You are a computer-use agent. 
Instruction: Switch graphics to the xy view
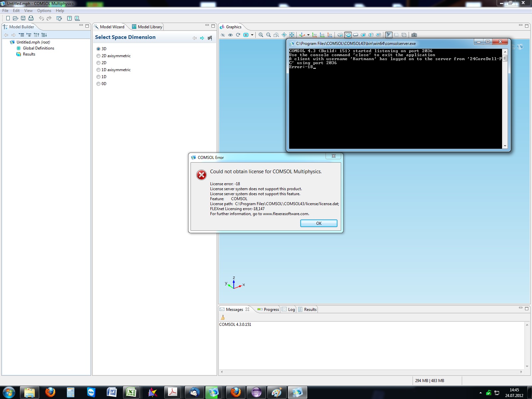(315, 35)
